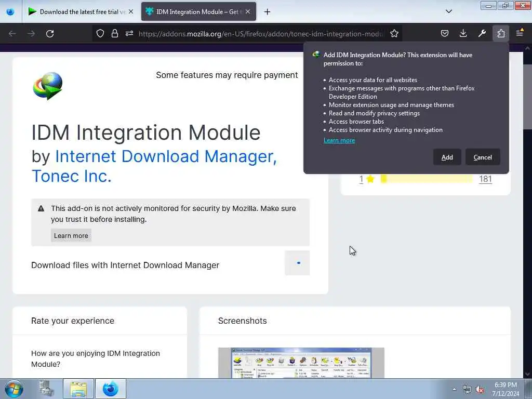
Task: Open Learn more link in permission popup
Action: tap(339, 140)
